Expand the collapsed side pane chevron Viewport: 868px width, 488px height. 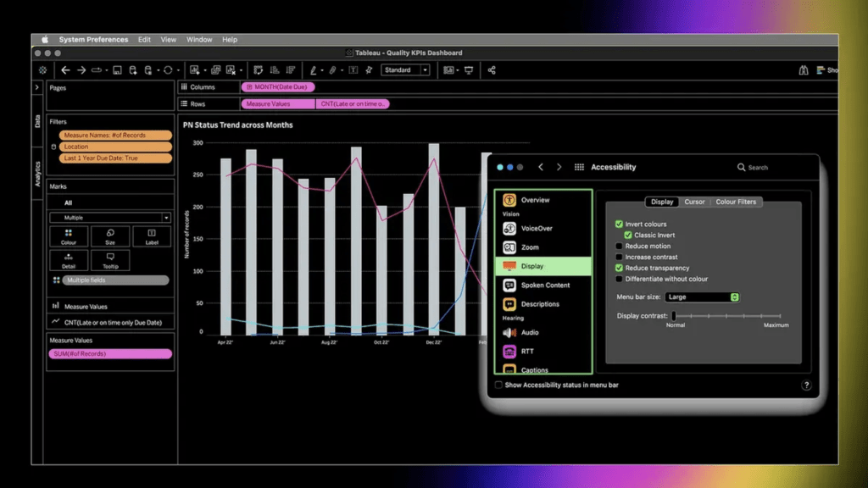(37, 87)
